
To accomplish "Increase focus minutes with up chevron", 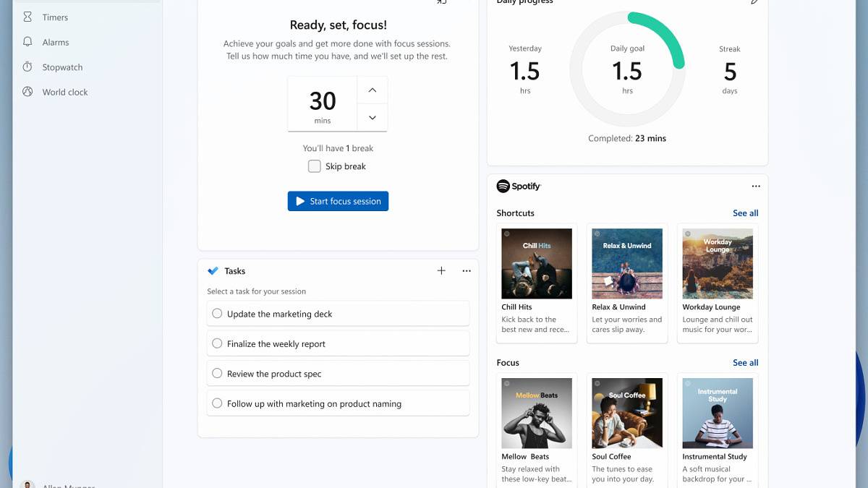I will click(373, 90).
